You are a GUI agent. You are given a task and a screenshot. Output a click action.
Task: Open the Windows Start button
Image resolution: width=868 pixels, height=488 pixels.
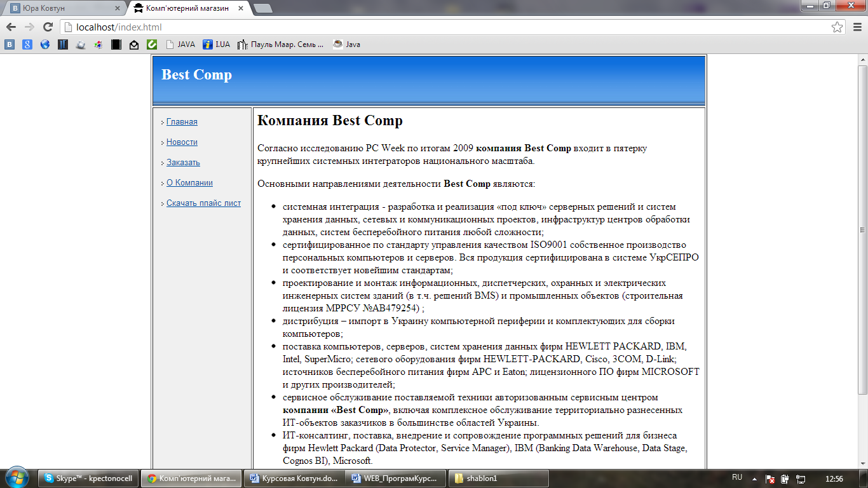(x=17, y=478)
